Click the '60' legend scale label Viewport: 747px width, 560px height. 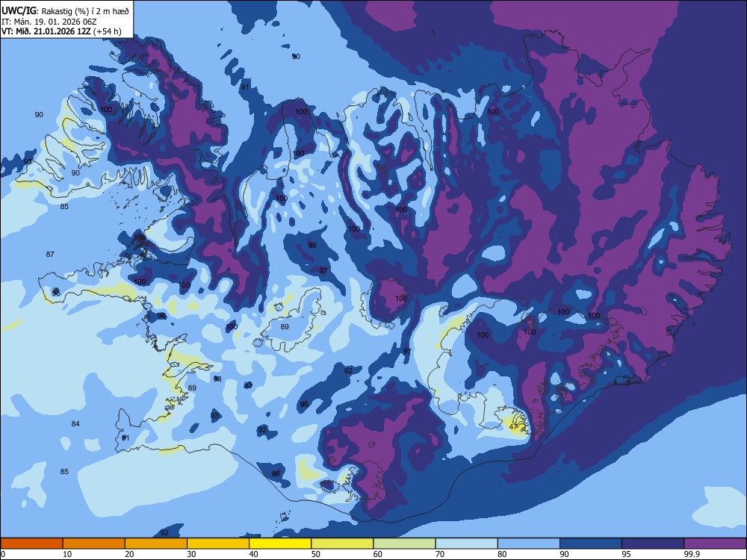point(378,554)
